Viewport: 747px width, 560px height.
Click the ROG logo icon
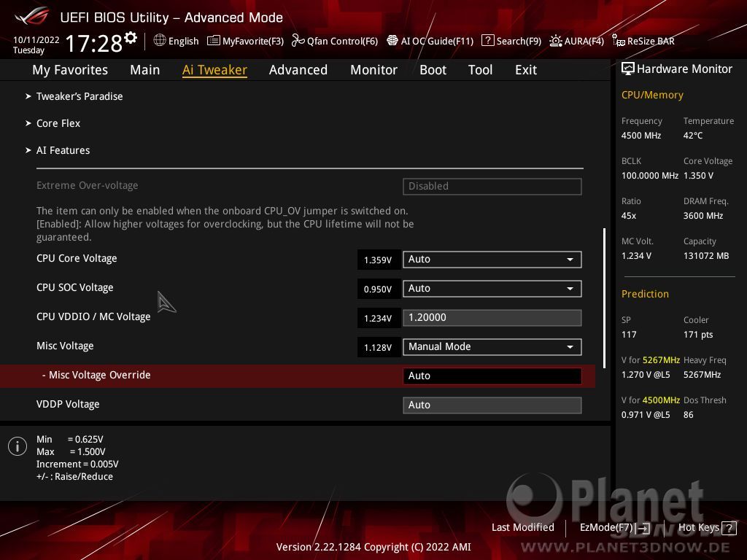click(31, 17)
